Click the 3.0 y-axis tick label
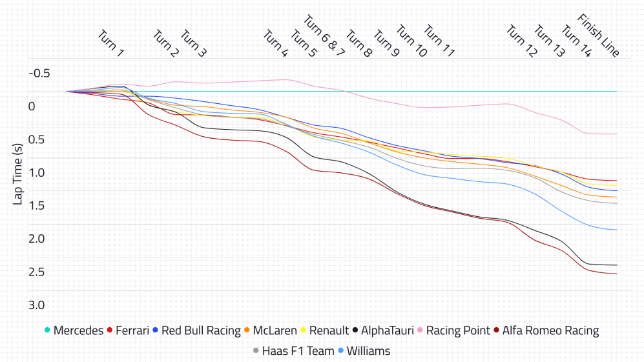Image resolution: width=644 pixels, height=362 pixels. [x=36, y=305]
